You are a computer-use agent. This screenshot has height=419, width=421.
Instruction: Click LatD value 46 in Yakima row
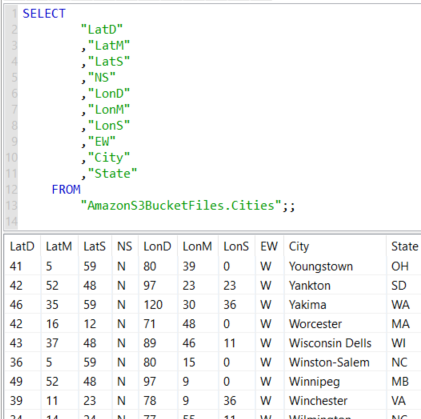[x=16, y=305]
